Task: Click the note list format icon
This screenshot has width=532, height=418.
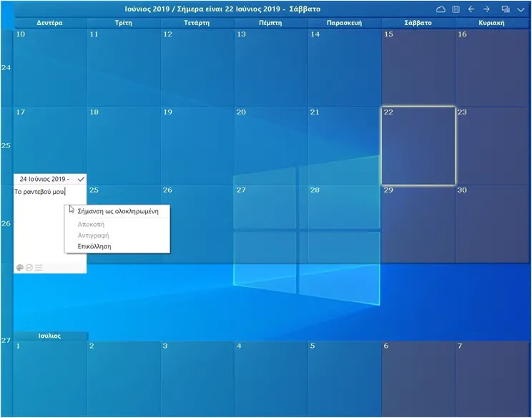Action: [39, 268]
